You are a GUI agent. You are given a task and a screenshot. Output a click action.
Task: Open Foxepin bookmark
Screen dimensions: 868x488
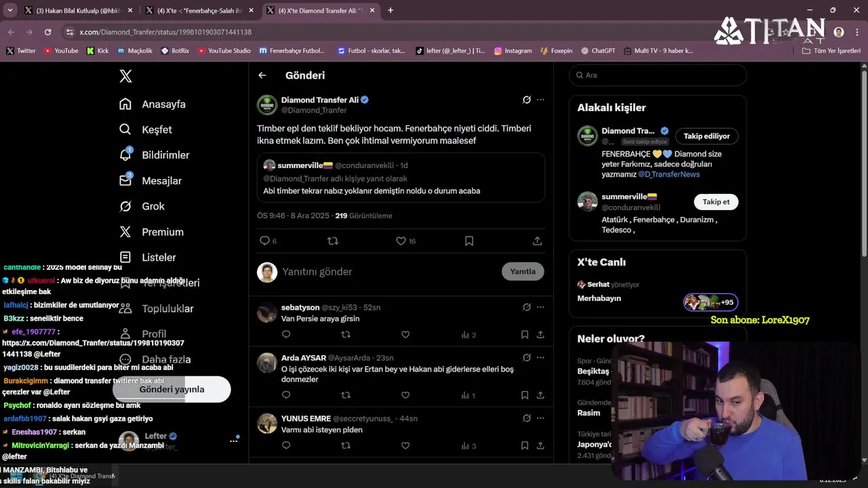click(556, 51)
